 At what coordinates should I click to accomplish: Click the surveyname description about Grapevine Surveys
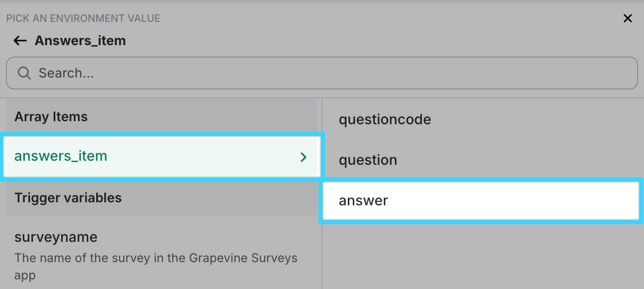[156, 267]
